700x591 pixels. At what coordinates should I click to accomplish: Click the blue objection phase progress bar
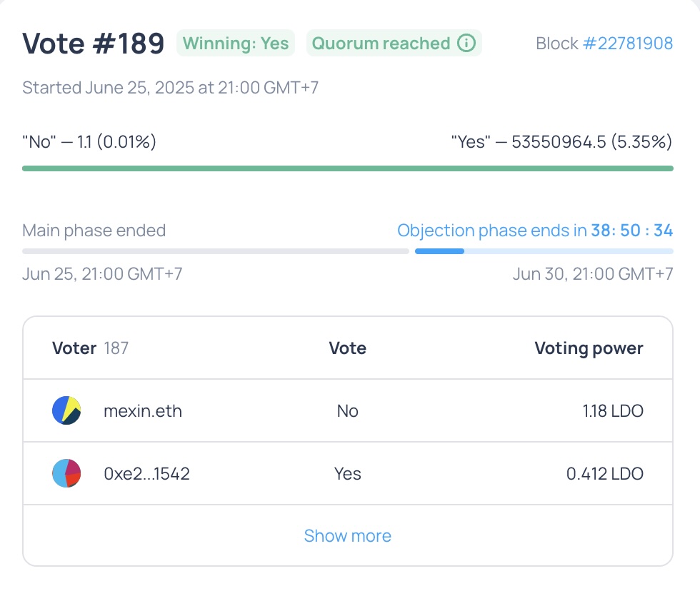544,251
